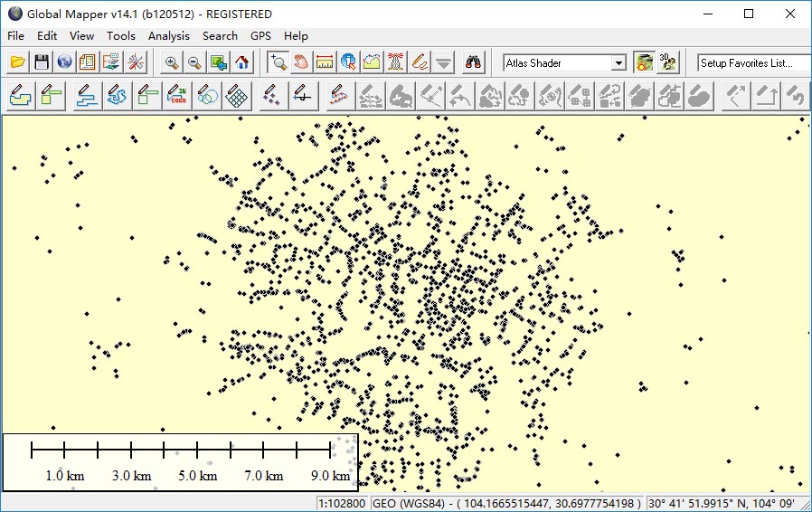The height and width of the screenshot is (512, 812).
Task: Toggle the Enable Hill Shading button
Action: (644, 62)
